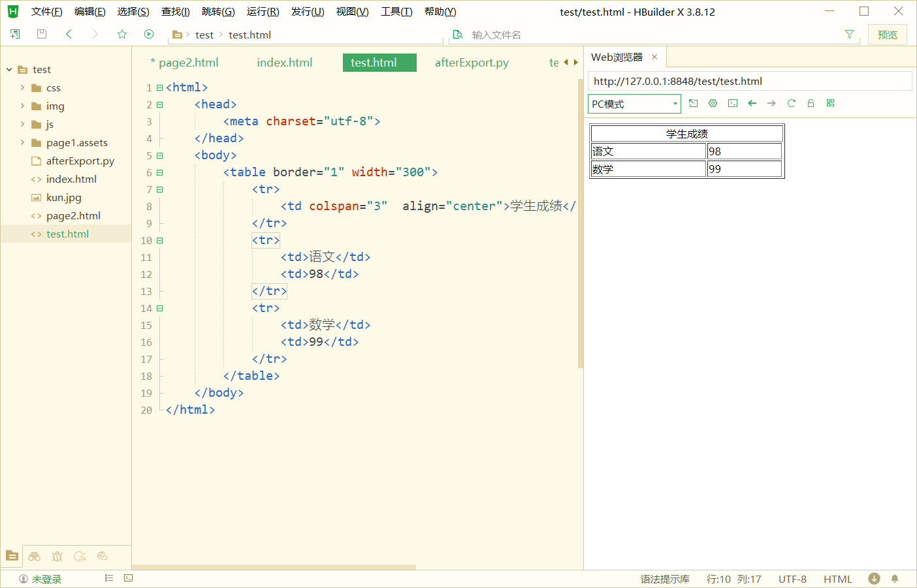Click the palette theme icon in sidebar bottom

pos(103,557)
